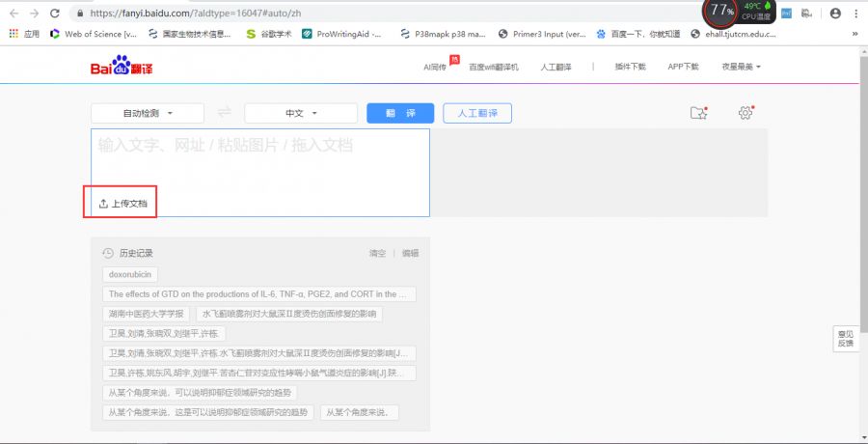Open the Chrome profile avatar icon

[836, 14]
